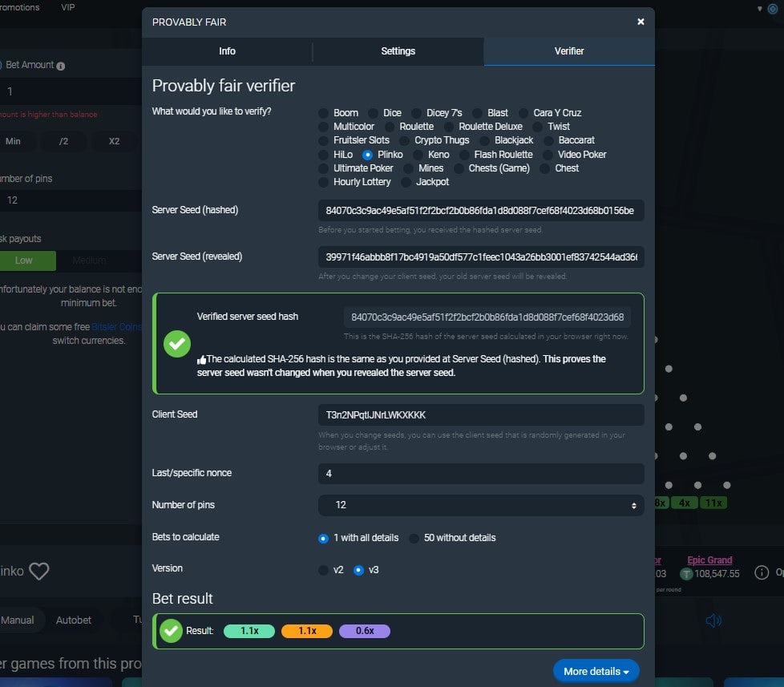784x687 pixels.
Task: Click the Bet Amount info icon
Action: pyautogui.click(x=60, y=66)
